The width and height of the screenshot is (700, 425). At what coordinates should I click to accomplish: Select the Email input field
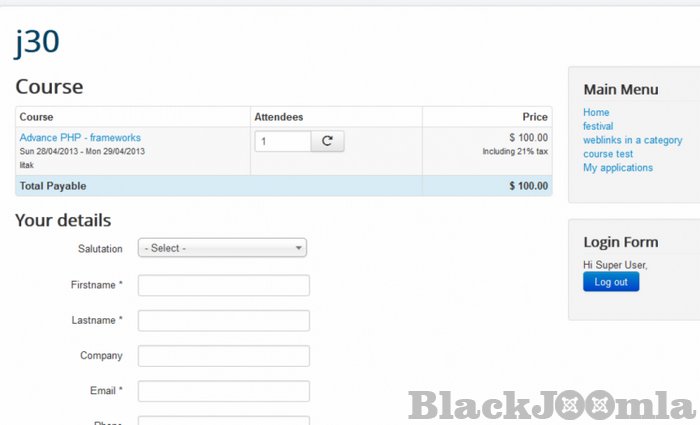point(223,391)
